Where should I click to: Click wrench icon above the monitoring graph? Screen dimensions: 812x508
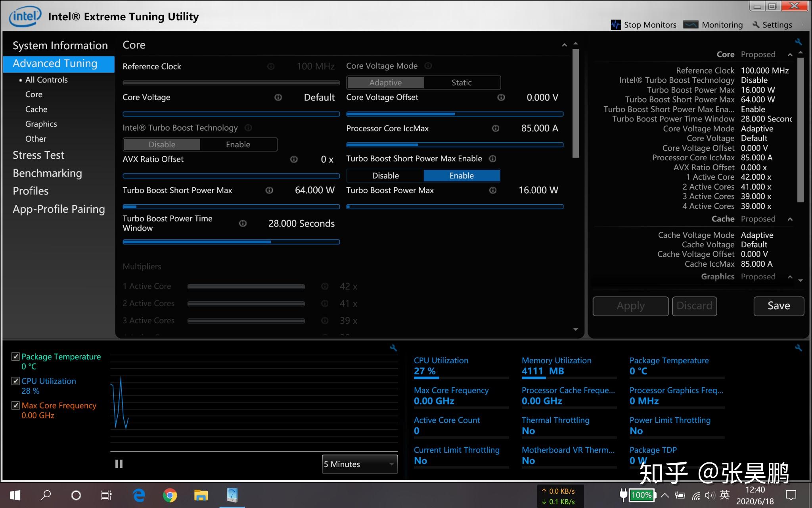[x=393, y=348]
